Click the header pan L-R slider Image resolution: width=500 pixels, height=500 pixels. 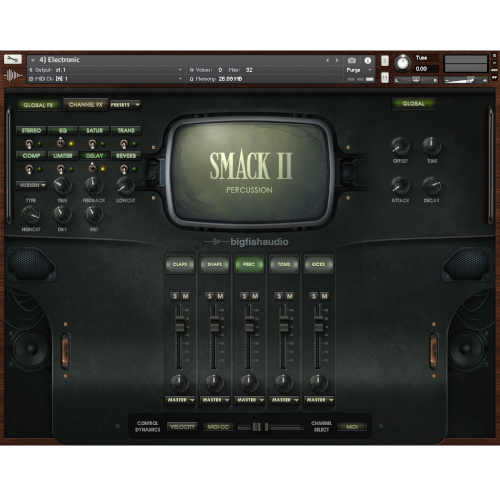tap(416, 80)
